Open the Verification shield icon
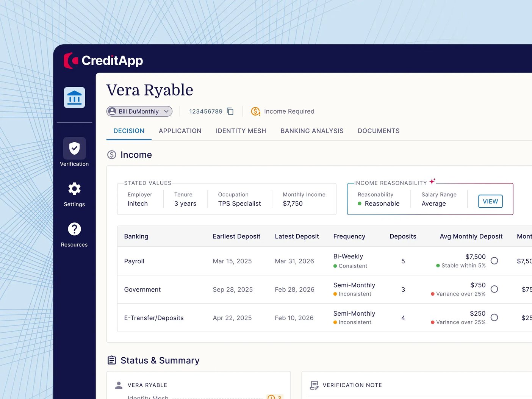532x399 pixels. click(74, 148)
